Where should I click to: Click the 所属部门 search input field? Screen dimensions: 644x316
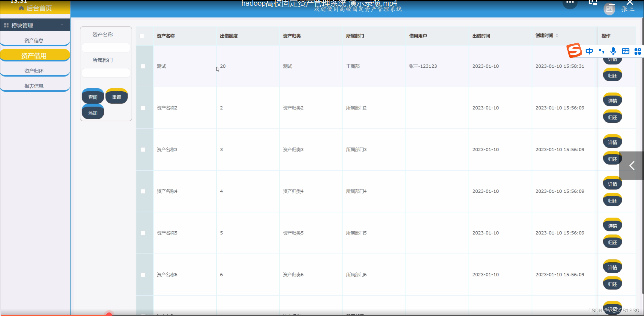click(x=106, y=73)
